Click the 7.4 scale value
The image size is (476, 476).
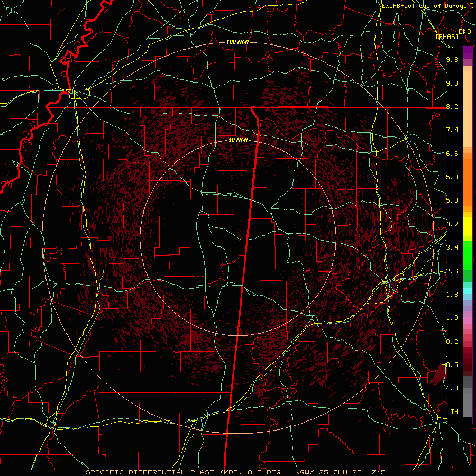coord(452,130)
